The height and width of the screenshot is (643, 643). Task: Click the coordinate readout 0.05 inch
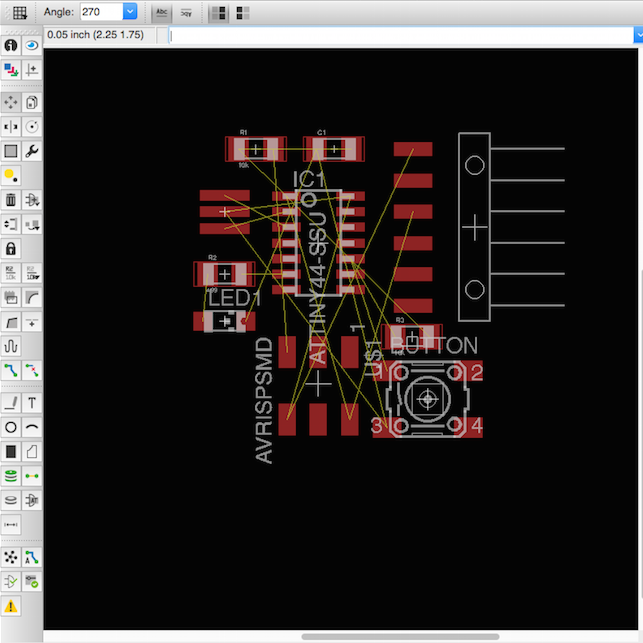pyautogui.click(x=96, y=35)
